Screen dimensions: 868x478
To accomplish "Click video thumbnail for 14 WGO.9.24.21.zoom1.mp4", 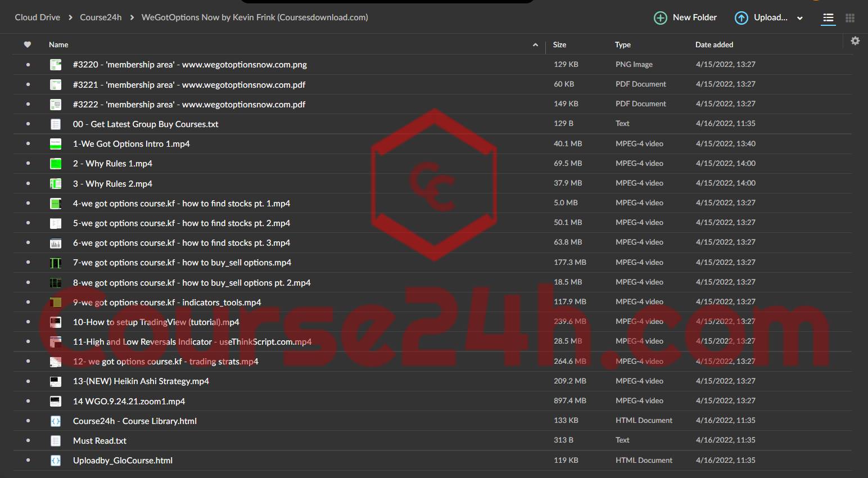I will (56, 401).
